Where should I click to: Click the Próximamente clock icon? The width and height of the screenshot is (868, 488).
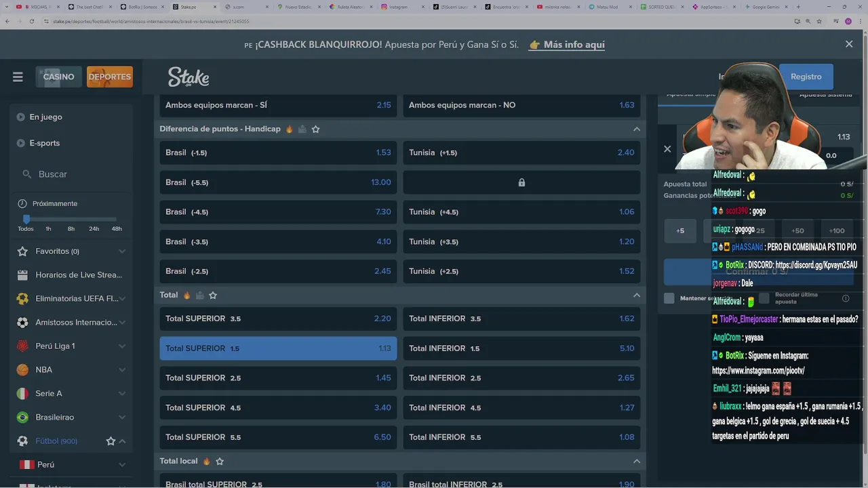(22, 203)
